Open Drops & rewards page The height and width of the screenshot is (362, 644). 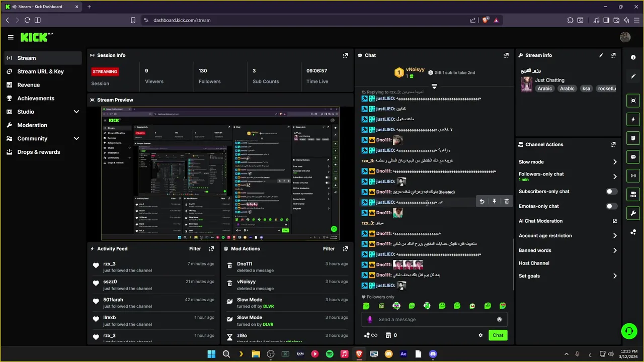click(43, 152)
